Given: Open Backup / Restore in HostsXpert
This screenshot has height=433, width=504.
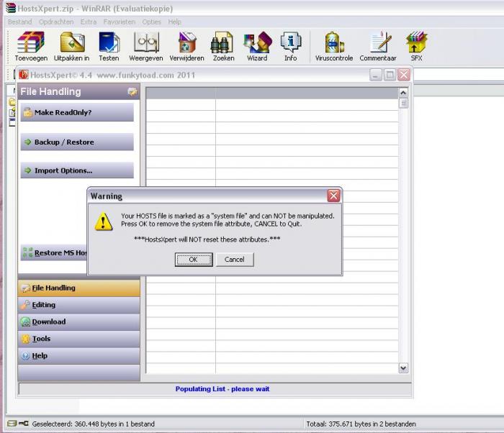Looking at the screenshot, I should [x=77, y=142].
